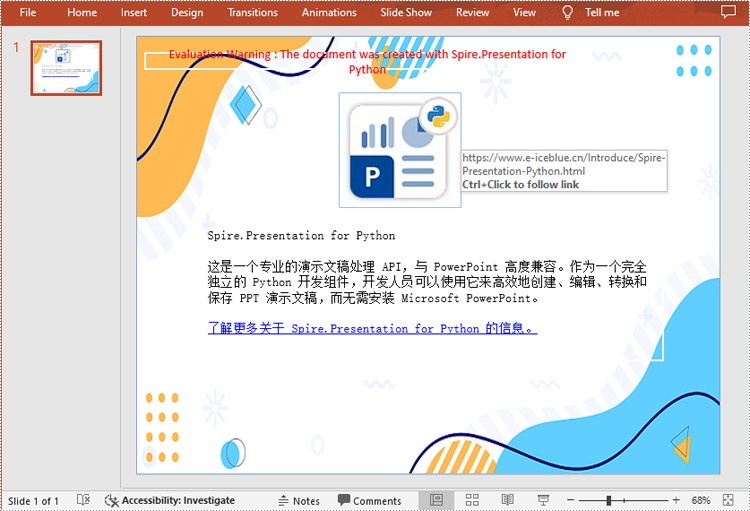Open zoom dialog via 68% level
Viewport: 750px width, 511px height.
pyautogui.click(x=701, y=500)
